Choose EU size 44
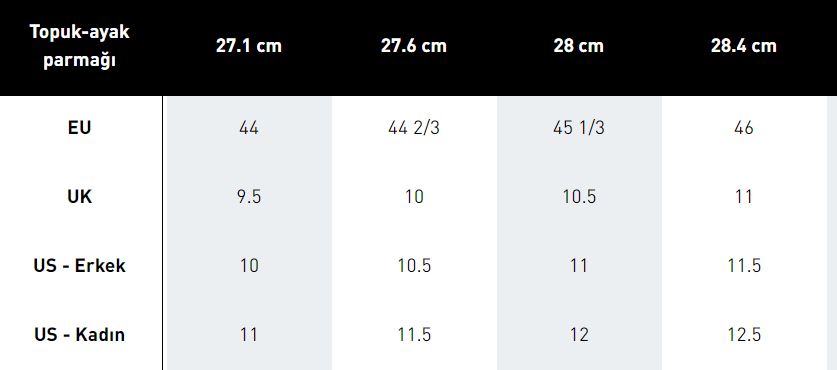Screen dimensions: 837x370 (x=249, y=128)
